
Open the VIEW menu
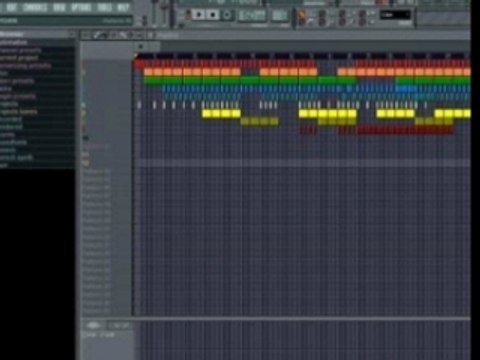pyautogui.click(x=59, y=7)
